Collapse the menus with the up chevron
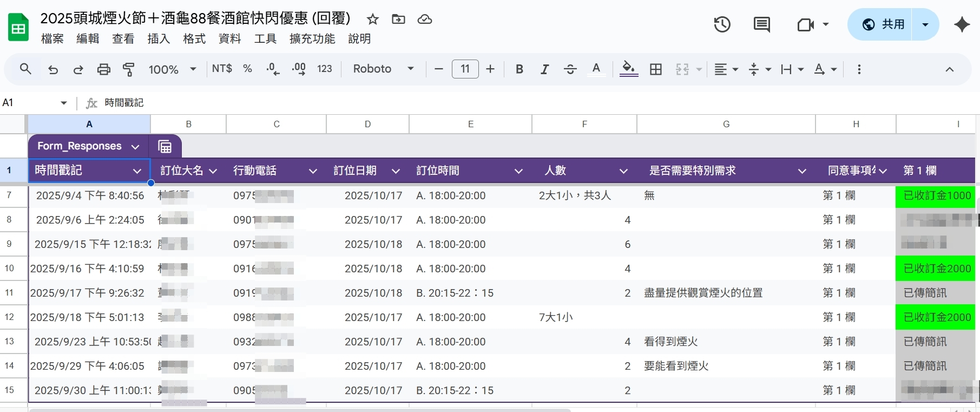Image resolution: width=980 pixels, height=412 pixels. point(950,69)
